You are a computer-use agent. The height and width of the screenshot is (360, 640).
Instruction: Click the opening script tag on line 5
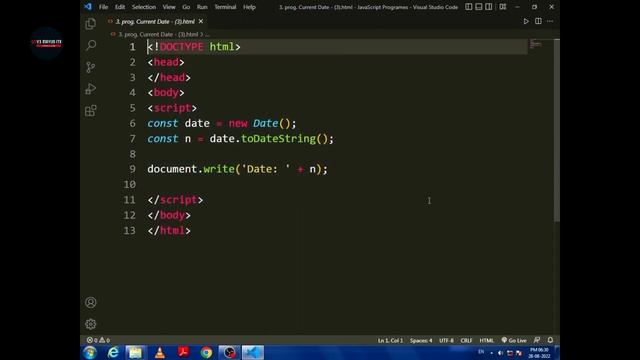(x=172, y=108)
